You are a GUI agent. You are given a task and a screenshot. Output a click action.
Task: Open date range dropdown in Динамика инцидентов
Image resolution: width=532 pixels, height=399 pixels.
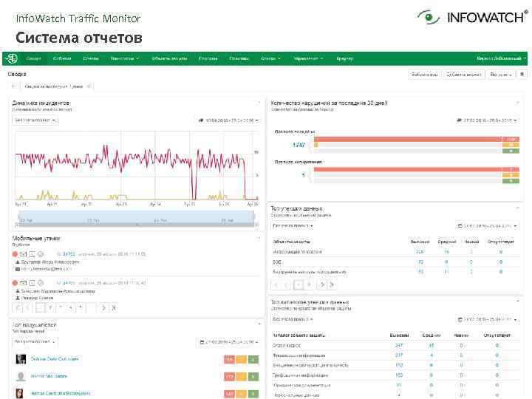click(228, 120)
